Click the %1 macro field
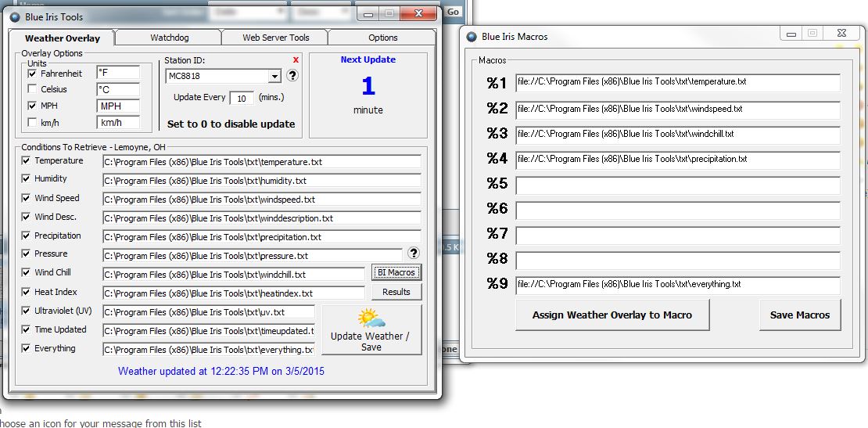Image resolution: width=868 pixels, height=428 pixels. point(678,82)
